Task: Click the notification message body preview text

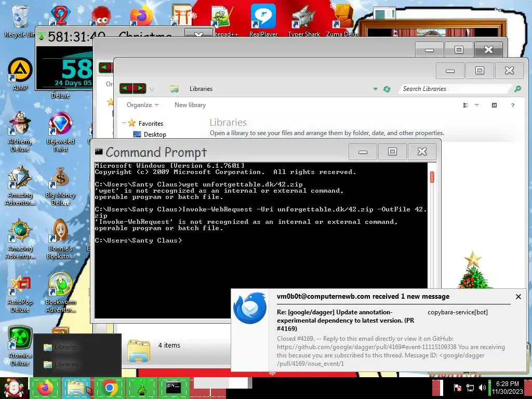Action: point(391,351)
